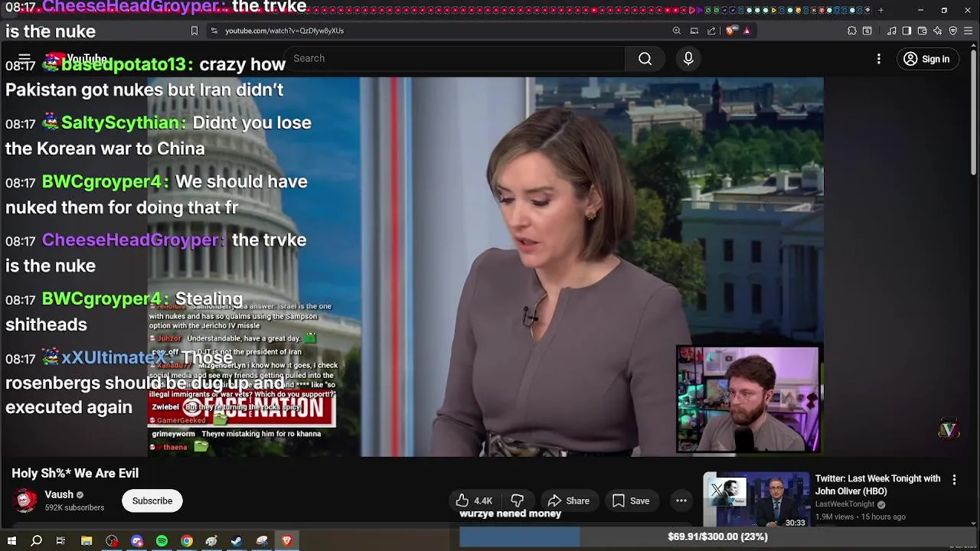Click the streamer webcam inset in video

748,399
